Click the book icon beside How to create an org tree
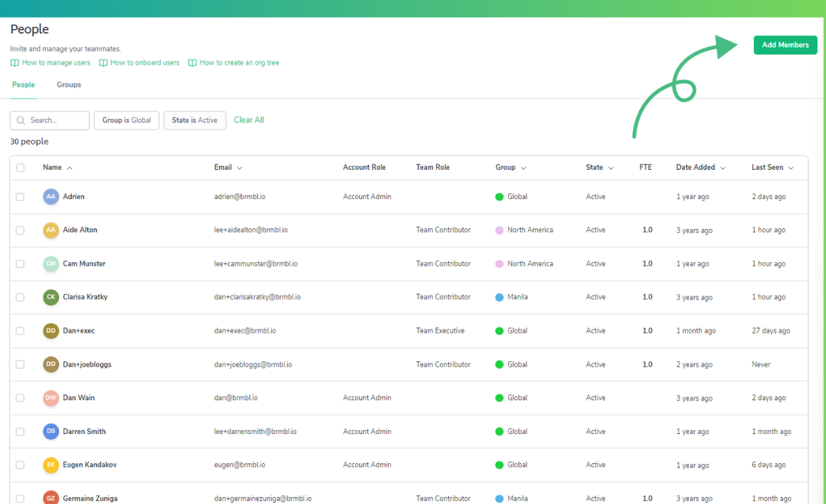This screenshot has height=504, width=826. 192,63
